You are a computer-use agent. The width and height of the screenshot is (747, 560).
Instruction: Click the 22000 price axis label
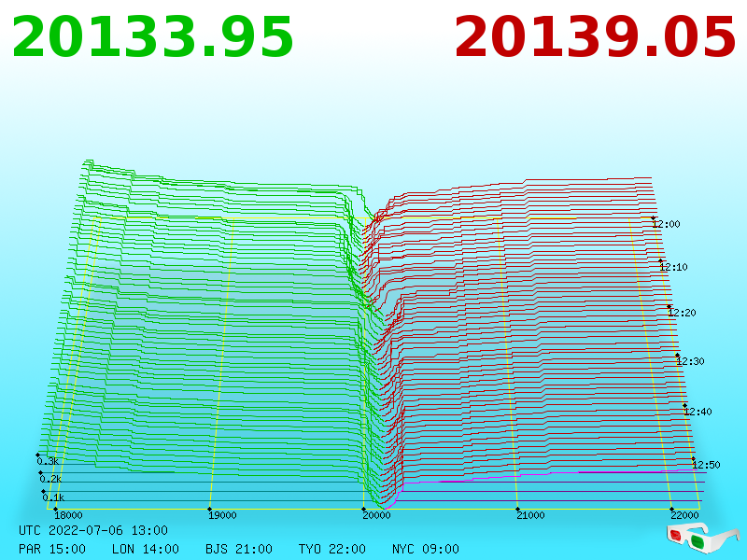coord(685,515)
